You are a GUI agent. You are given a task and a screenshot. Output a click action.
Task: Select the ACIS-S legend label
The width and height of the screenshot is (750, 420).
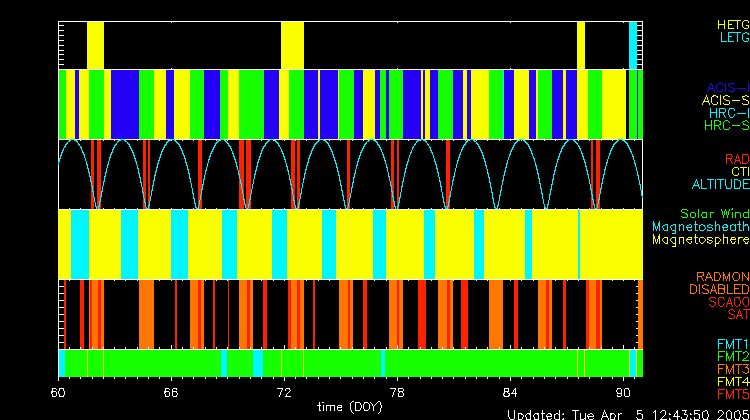click(x=724, y=101)
